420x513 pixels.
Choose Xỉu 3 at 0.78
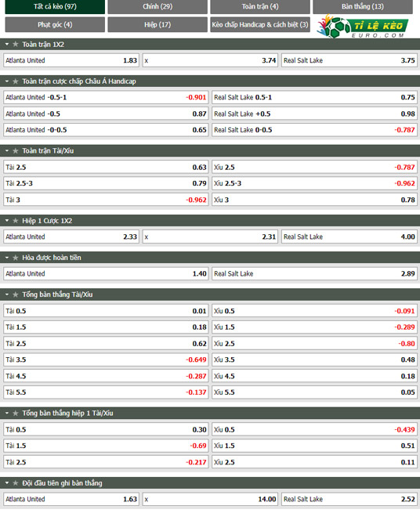tap(314, 200)
